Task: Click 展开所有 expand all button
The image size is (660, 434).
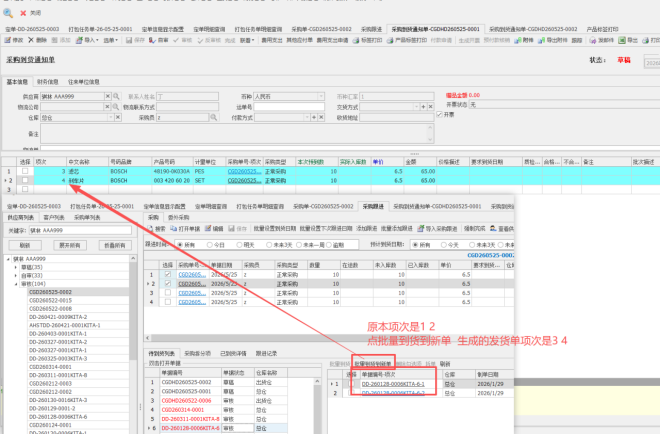Action: pos(69,245)
